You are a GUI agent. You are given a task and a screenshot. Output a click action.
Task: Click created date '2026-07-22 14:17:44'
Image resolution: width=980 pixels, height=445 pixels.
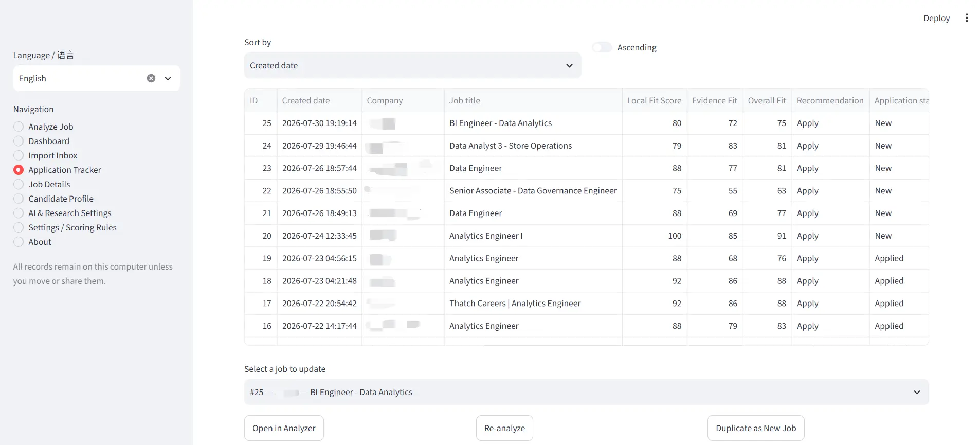[x=319, y=326]
